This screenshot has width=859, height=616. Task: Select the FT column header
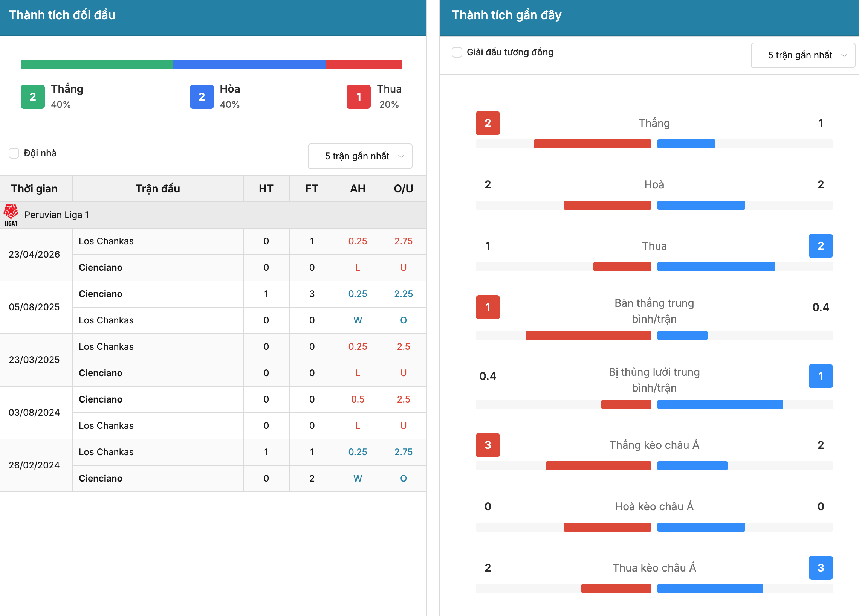click(x=312, y=189)
